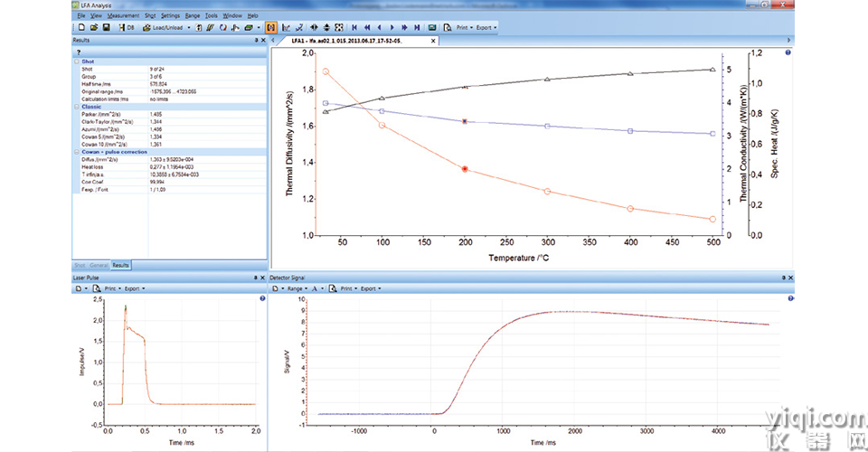Close the Results panel
The width and height of the screenshot is (868, 452).
pyautogui.click(x=263, y=40)
